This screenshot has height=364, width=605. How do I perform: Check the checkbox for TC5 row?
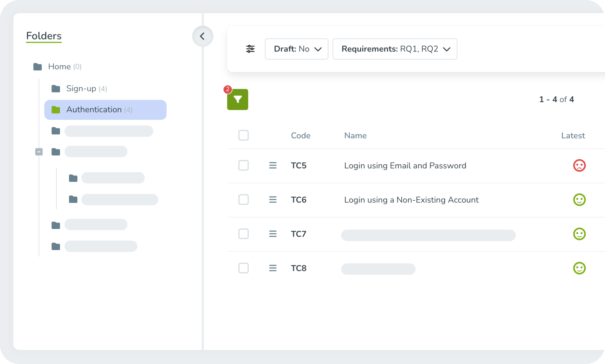pyautogui.click(x=243, y=165)
